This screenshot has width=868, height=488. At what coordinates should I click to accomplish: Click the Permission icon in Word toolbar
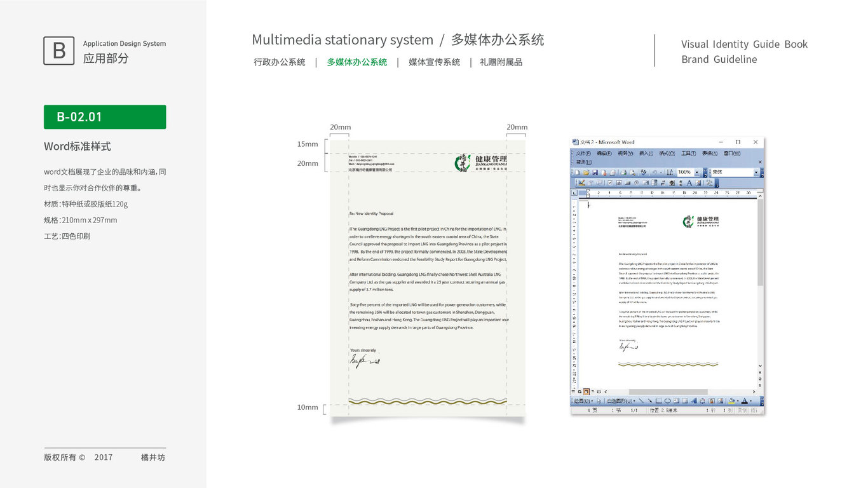point(604,172)
